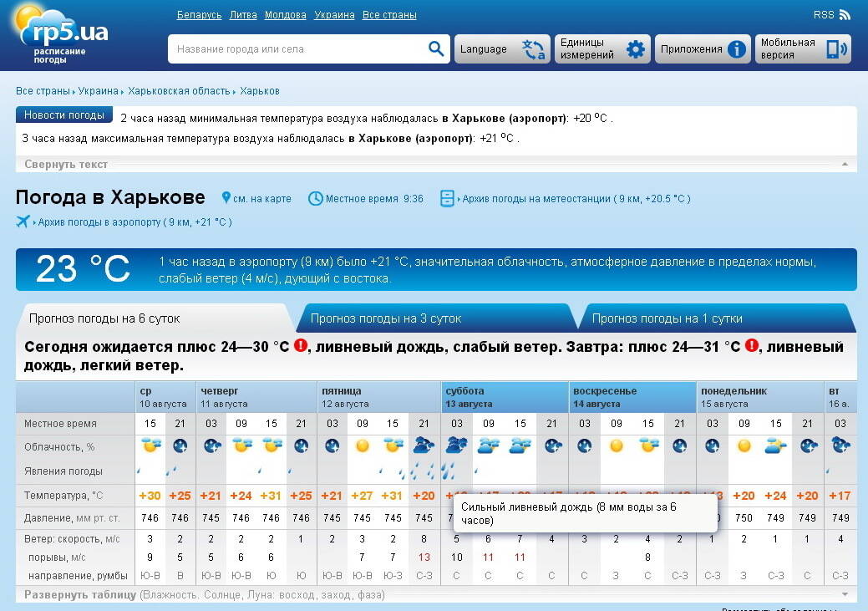Open the RSS feed icon

845,15
